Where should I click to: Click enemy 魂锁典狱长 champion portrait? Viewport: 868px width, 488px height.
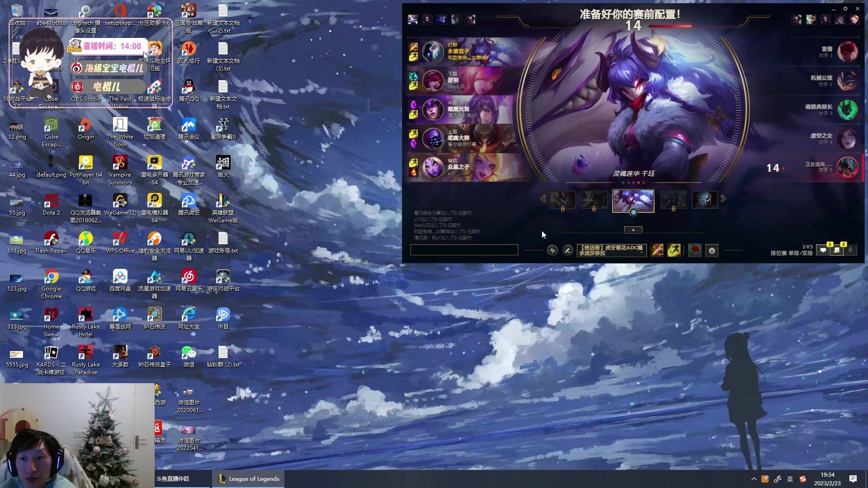click(847, 109)
